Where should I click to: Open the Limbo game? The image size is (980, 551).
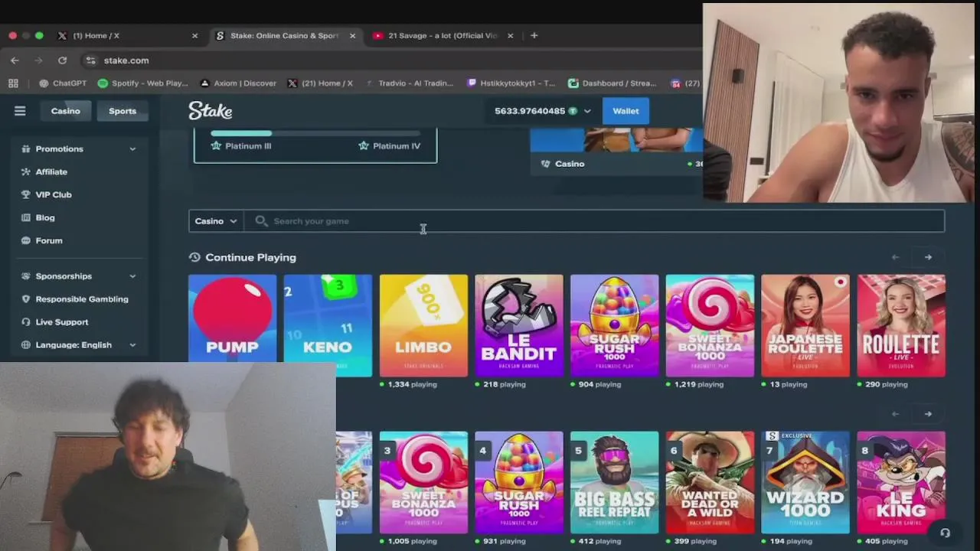coord(423,326)
